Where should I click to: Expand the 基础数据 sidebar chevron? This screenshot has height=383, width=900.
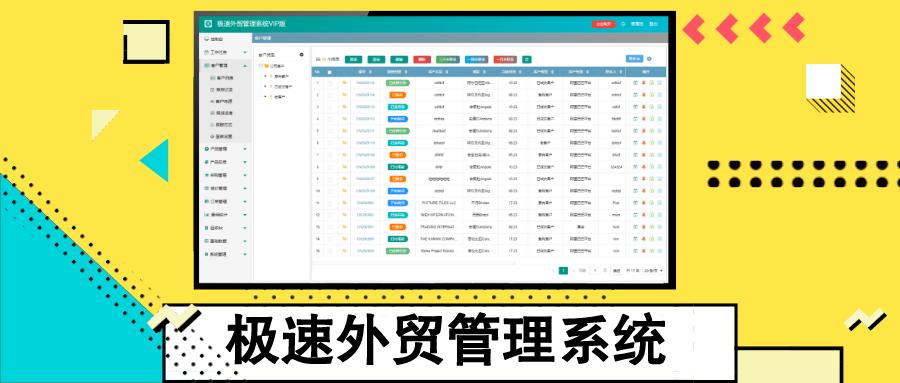245,241
